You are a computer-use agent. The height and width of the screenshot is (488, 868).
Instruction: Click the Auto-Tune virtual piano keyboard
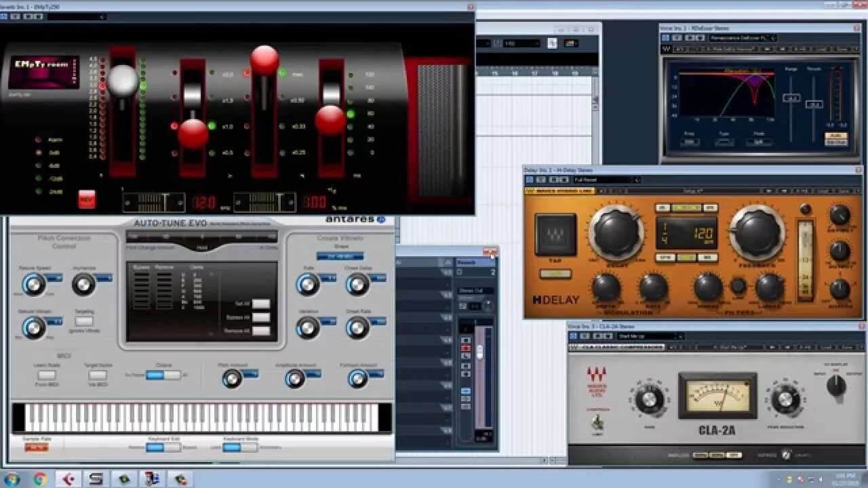201,418
